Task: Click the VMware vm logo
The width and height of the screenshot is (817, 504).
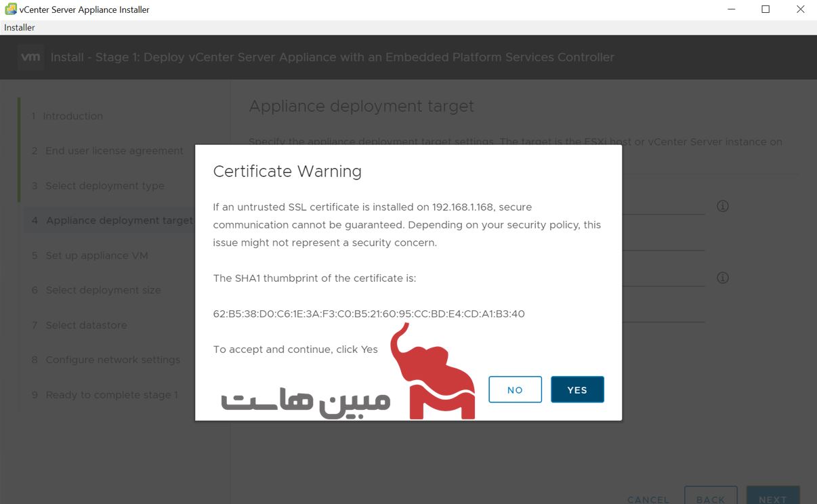Action: [x=31, y=58]
